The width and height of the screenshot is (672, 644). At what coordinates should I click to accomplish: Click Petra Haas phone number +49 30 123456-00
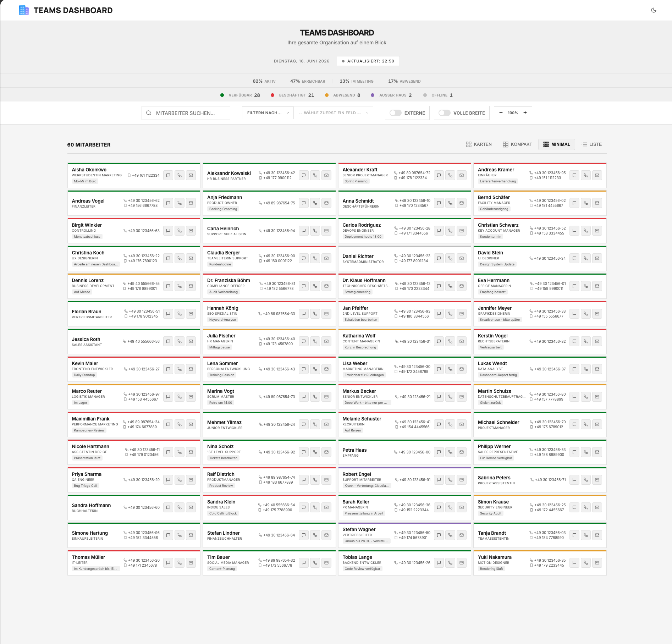click(x=414, y=452)
